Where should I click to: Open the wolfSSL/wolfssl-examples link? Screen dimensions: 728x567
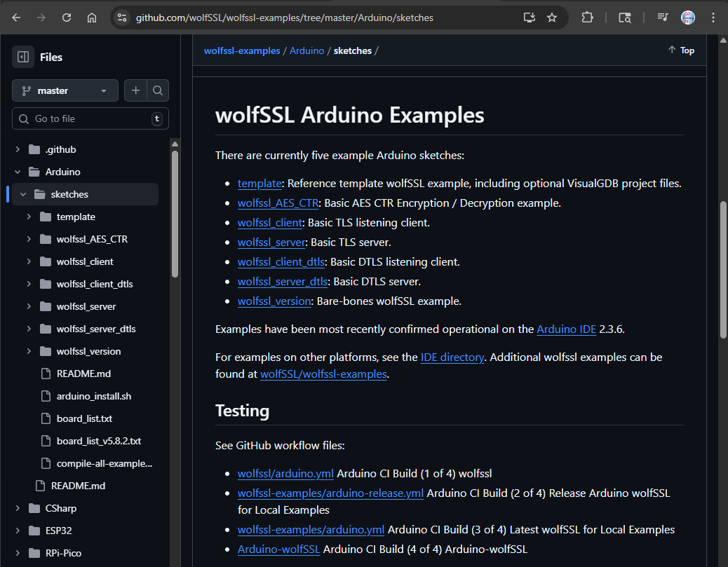(323, 374)
